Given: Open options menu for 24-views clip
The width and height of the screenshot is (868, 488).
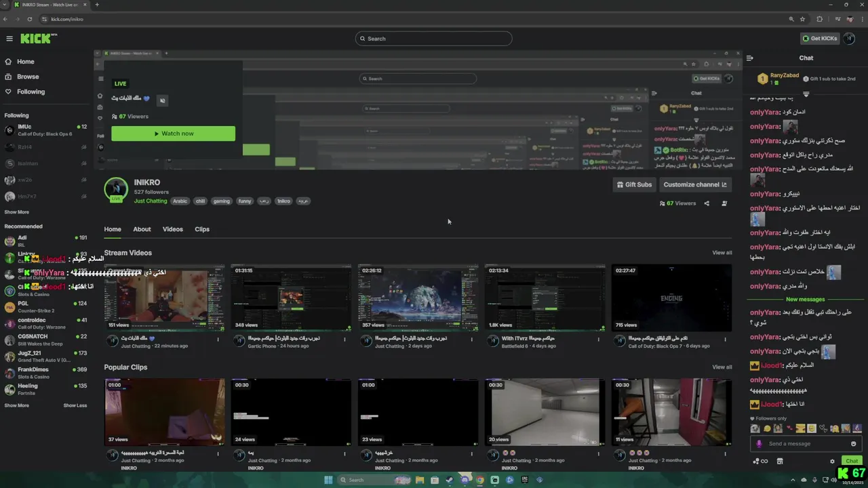Looking at the screenshot, I should (344, 454).
